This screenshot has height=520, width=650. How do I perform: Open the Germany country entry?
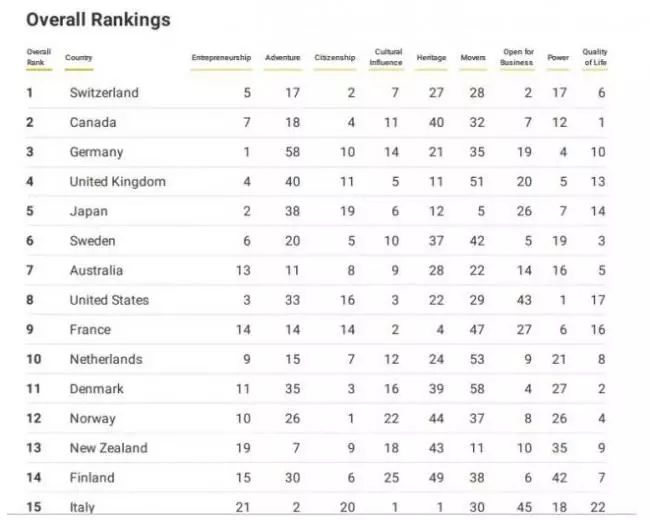pos(96,152)
